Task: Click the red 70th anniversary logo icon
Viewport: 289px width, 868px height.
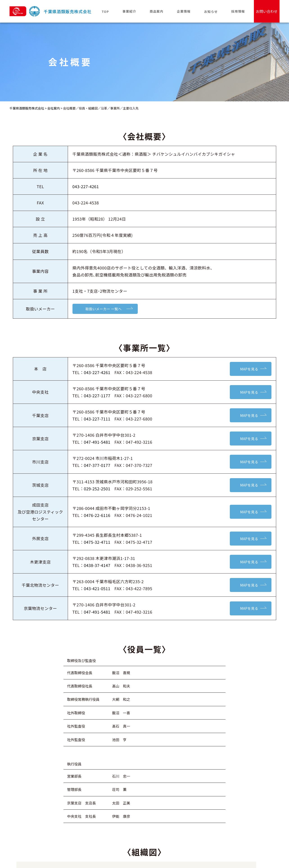Action: coord(18,11)
